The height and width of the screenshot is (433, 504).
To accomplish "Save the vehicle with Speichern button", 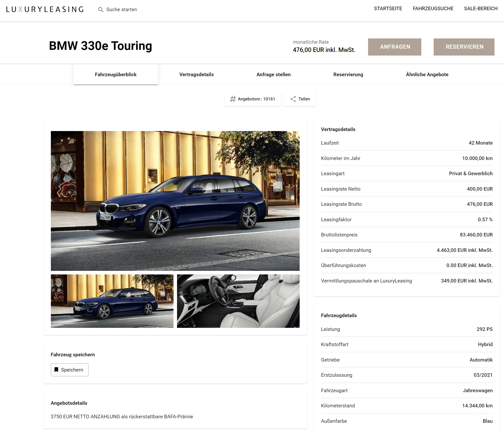I will pyautogui.click(x=69, y=370).
